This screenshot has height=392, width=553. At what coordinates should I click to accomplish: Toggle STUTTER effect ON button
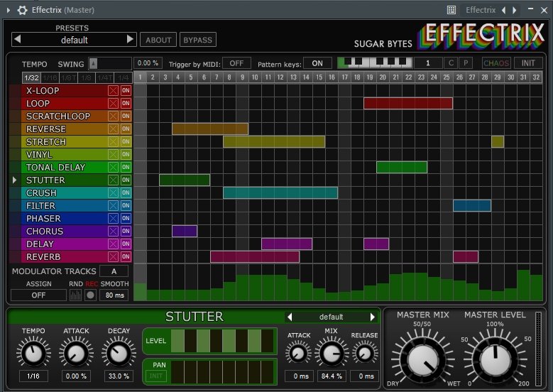click(x=126, y=180)
